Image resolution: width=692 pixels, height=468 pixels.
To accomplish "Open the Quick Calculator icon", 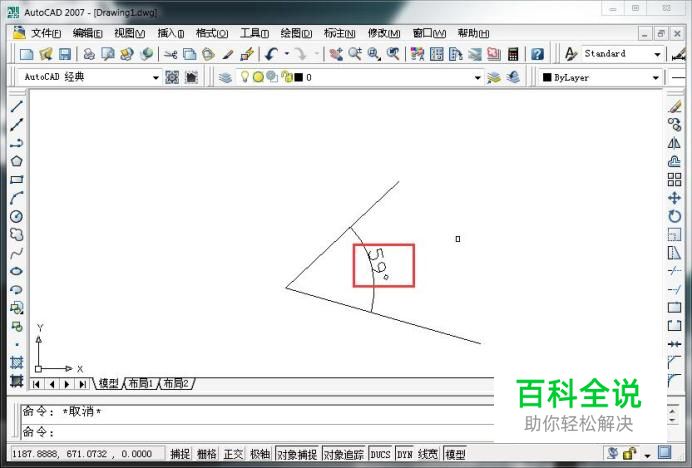I will coord(513,54).
